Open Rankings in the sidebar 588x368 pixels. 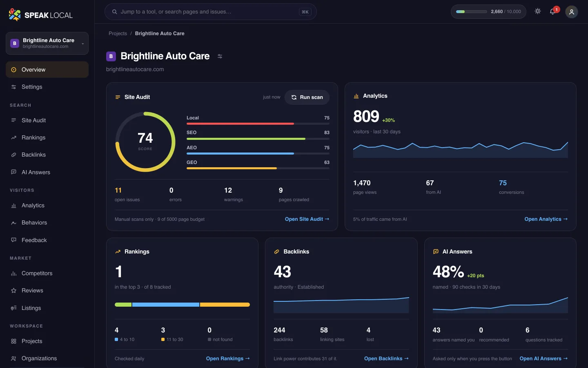[47, 137]
